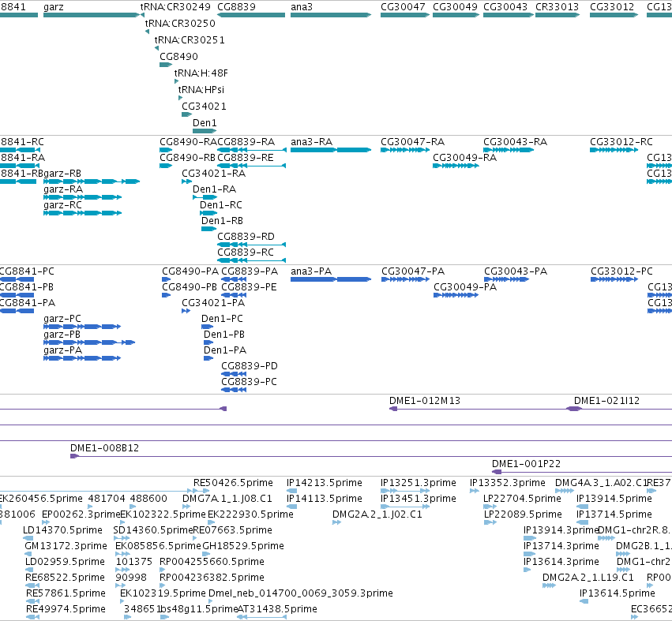Select the IP14213.5prime EST label

(325, 483)
